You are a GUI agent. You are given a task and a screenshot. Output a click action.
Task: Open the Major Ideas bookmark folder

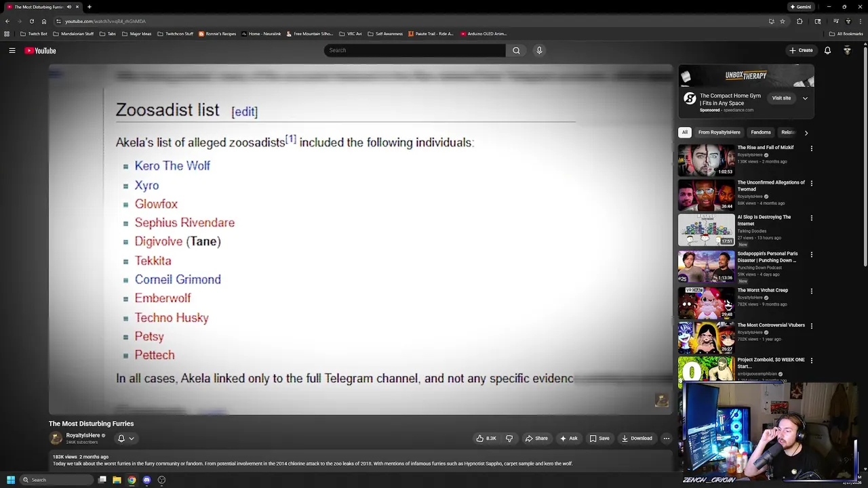click(137, 34)
